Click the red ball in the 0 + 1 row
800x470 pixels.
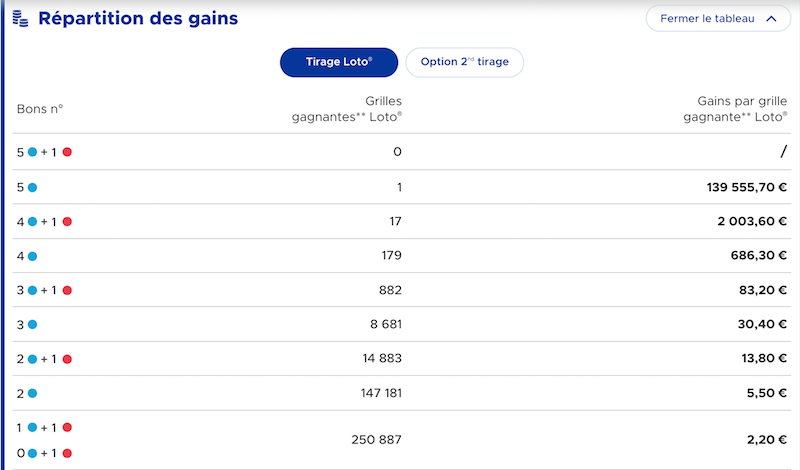67,453
